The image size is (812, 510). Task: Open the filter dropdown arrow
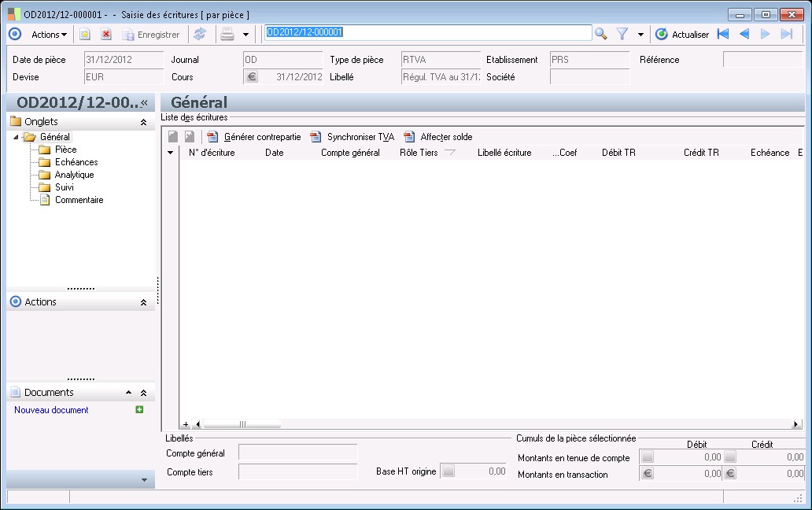tap(640, 35)
